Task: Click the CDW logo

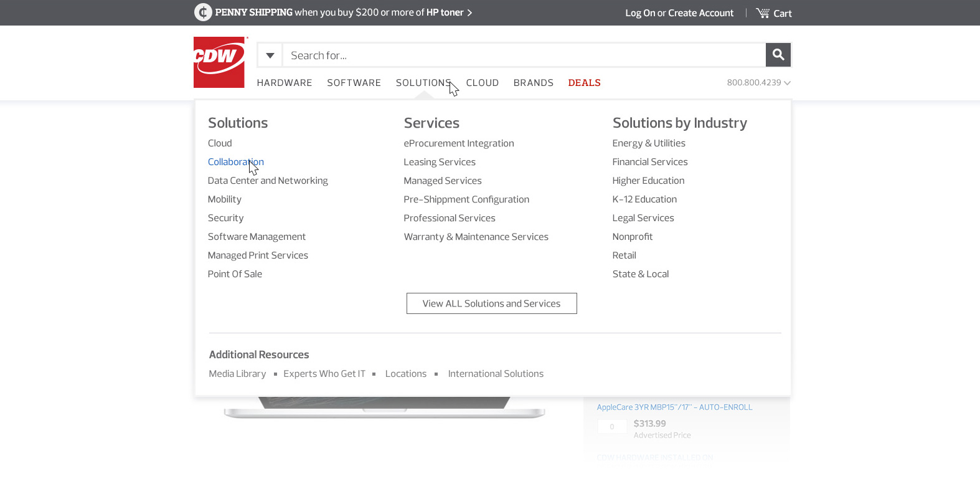Action: [219, 62]
